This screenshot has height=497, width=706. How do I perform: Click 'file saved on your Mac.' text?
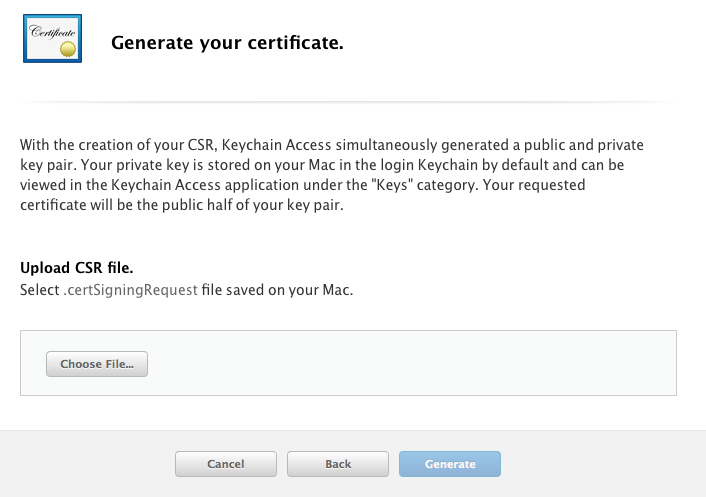tap(277, 290)
